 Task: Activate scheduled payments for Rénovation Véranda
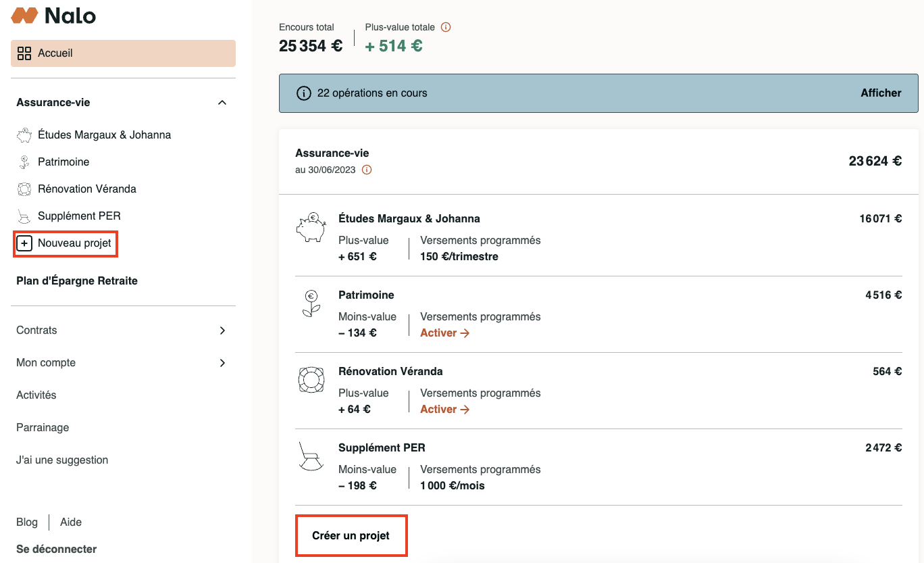pos(444,410)
